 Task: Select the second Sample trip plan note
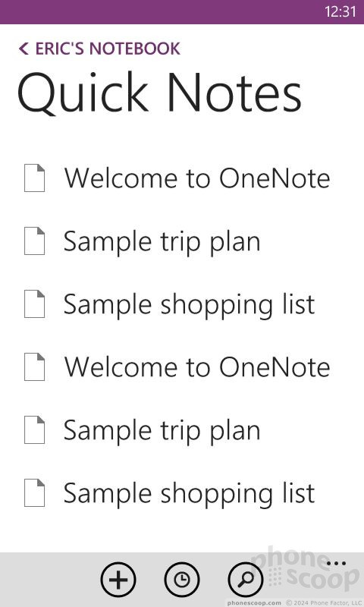pos(162,430)
